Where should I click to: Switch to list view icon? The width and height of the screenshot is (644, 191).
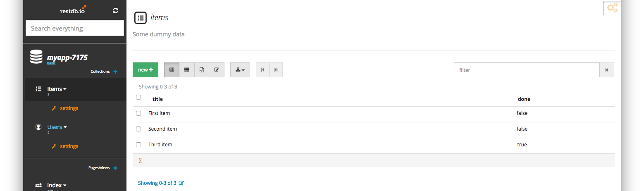[187, 70]
